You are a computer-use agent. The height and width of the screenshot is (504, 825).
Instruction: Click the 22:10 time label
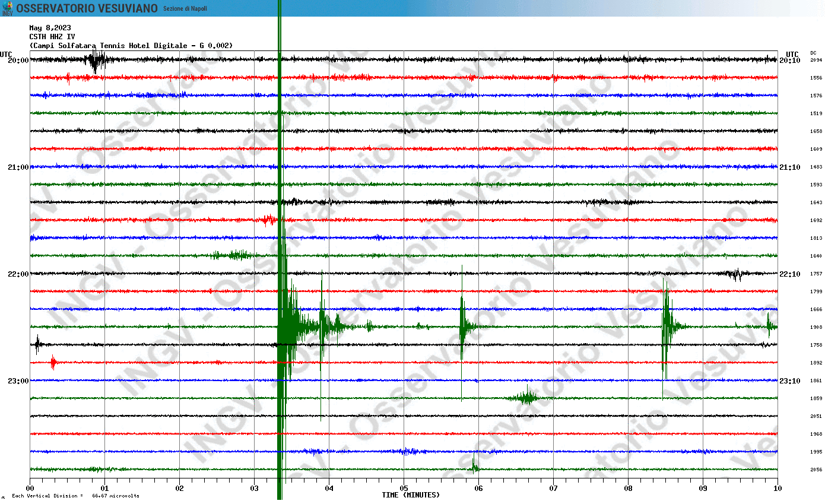[x=790, y=274]
